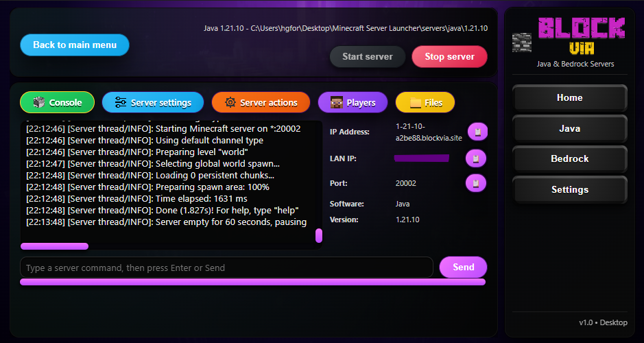This screenshot has width=644, height=343.
Task: Send the typed server command
Action: point(464,268)
